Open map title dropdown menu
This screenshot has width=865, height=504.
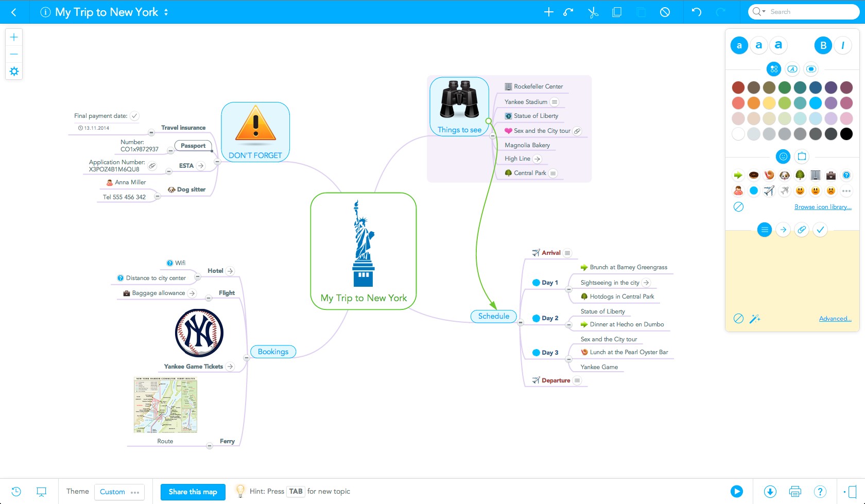(x=166, y=12)
